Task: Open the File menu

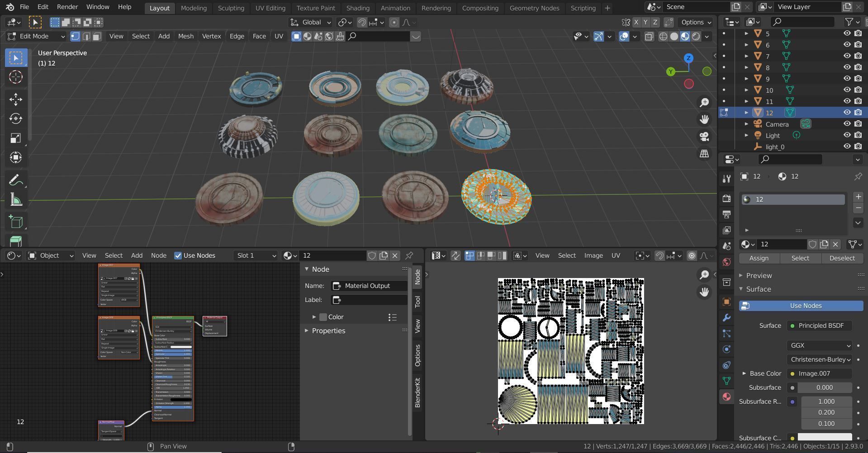Action: tap(24, 7)
